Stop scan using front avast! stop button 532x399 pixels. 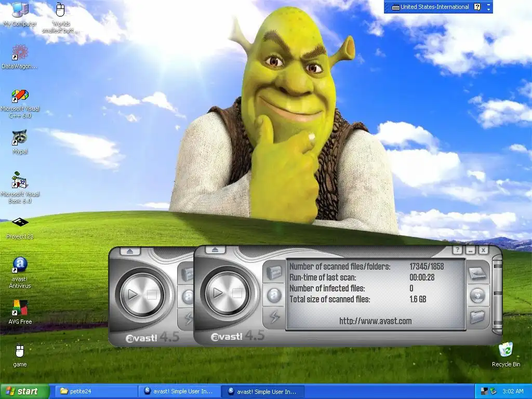[237, 293]
